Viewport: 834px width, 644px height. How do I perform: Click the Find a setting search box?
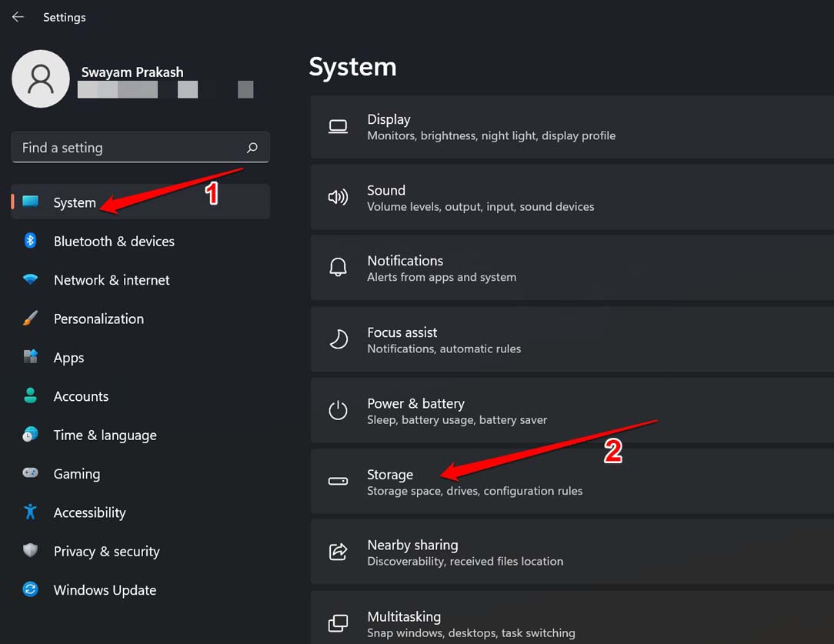point(140,147)
